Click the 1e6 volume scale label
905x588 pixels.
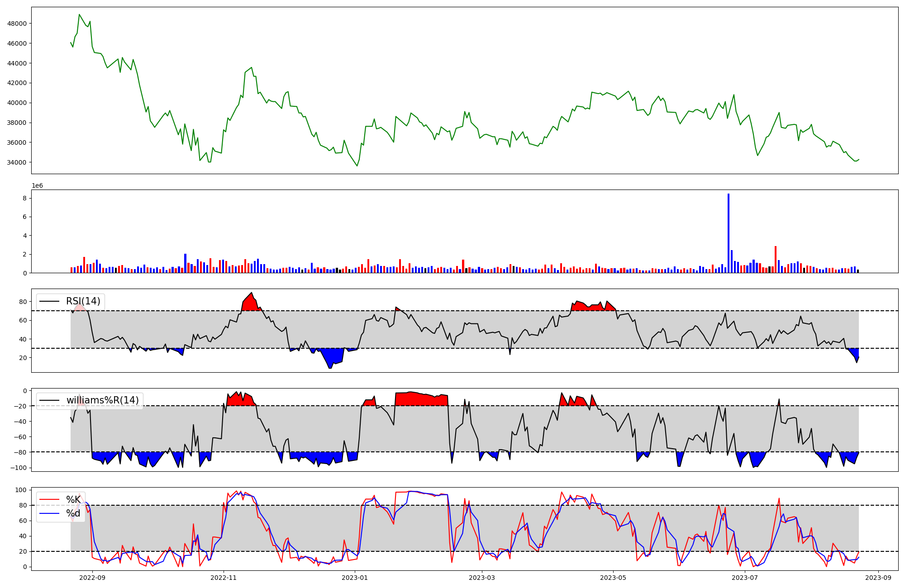[37, 185]
